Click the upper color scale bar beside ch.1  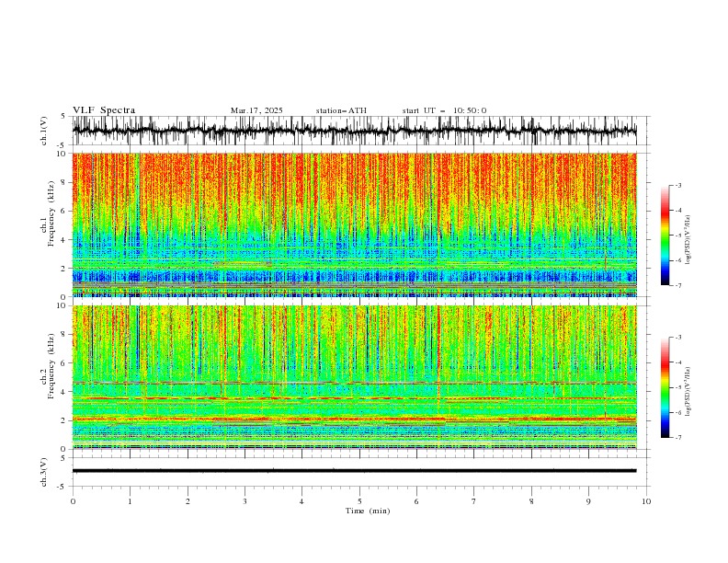[x=665, y=236]
